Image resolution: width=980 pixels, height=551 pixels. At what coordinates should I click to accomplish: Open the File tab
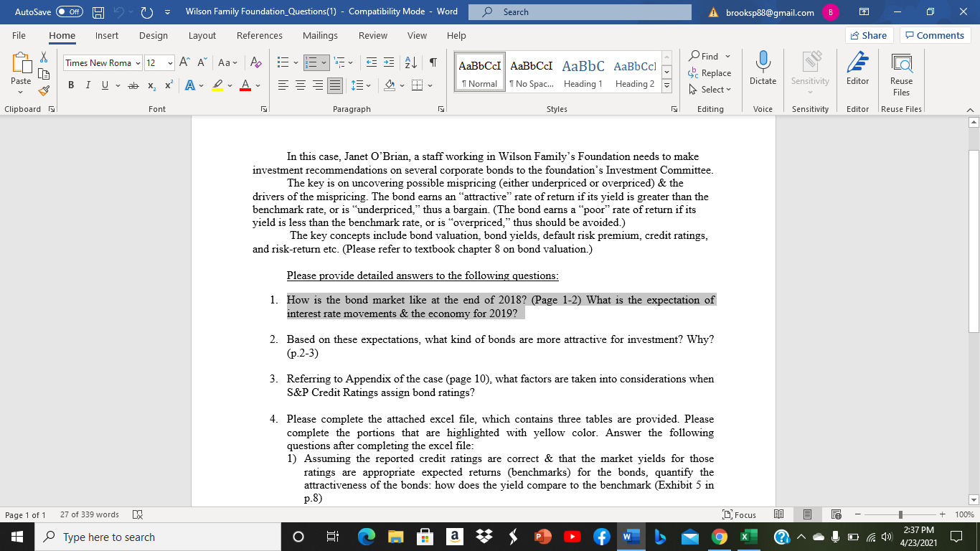[x=19, y=36]
